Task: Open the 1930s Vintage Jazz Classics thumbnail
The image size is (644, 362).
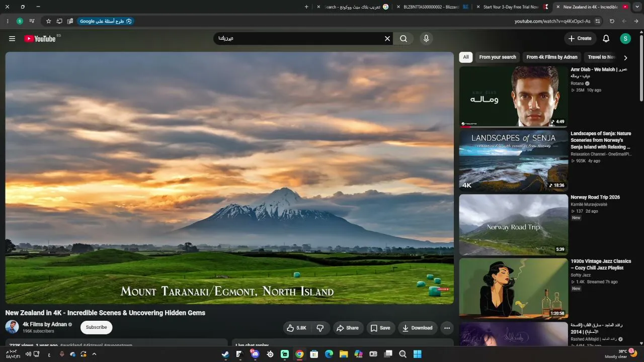Action: pyautogui.click(x=513, y=289)
